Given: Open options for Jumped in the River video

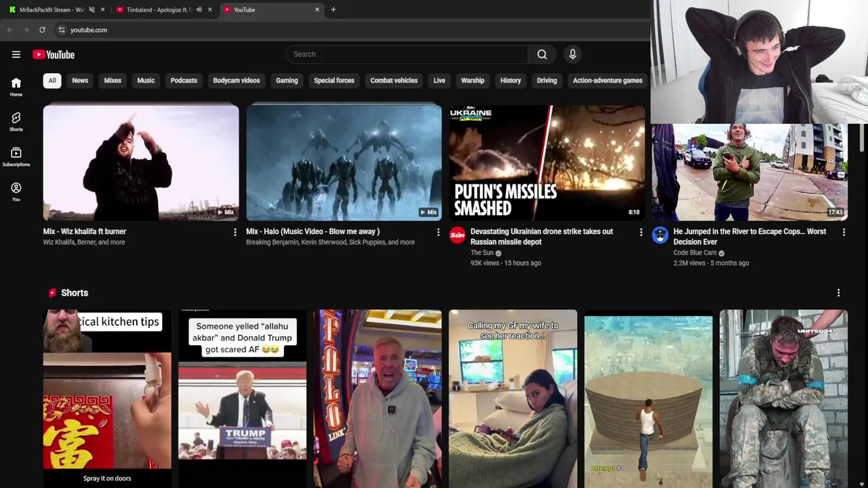Looking at the screenshot, I should [844, 232].
